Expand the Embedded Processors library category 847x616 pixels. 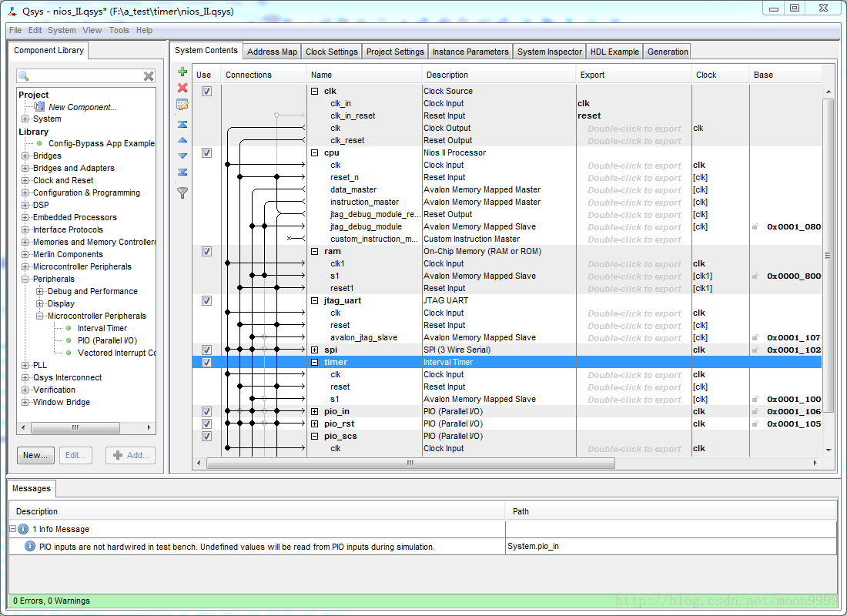coord(25,217)
